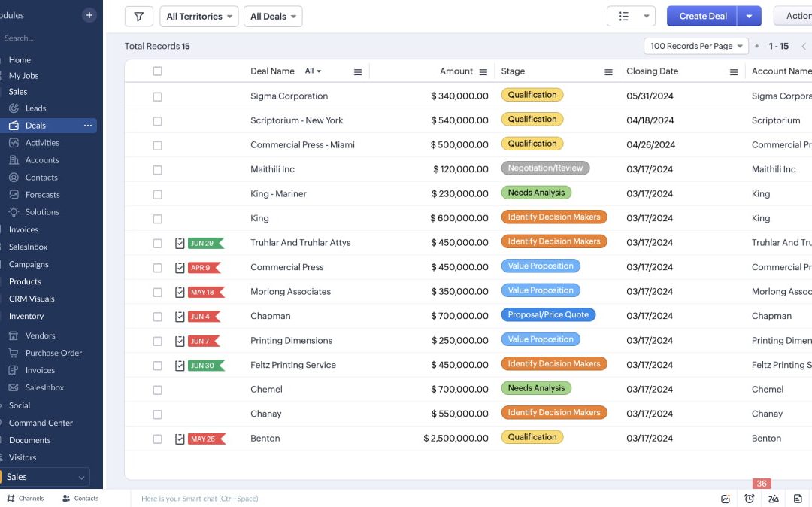Click the list view icon

[x=623, y=16]
